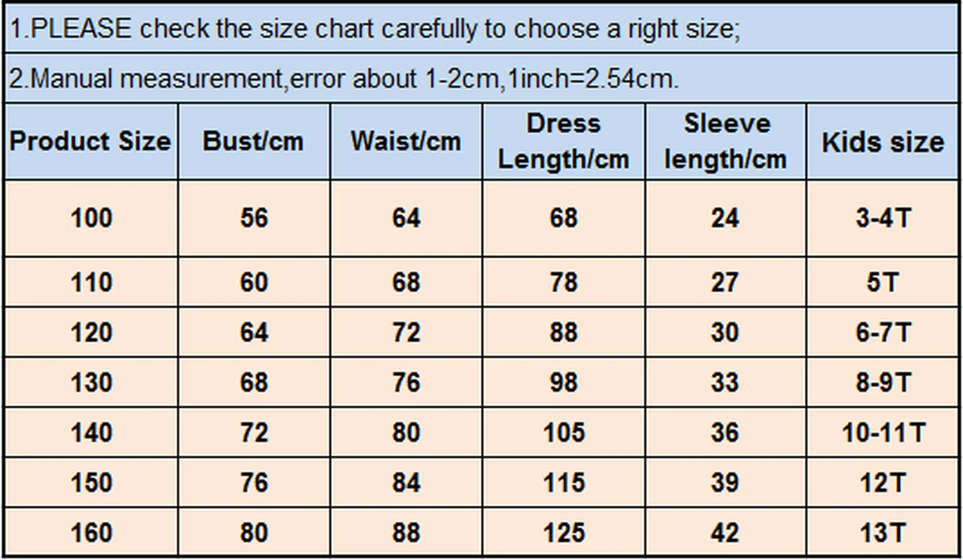Viewport: 963px width, 560px height.
Task: Click the bust value 56 cell
Action: (x=254, y=218)
